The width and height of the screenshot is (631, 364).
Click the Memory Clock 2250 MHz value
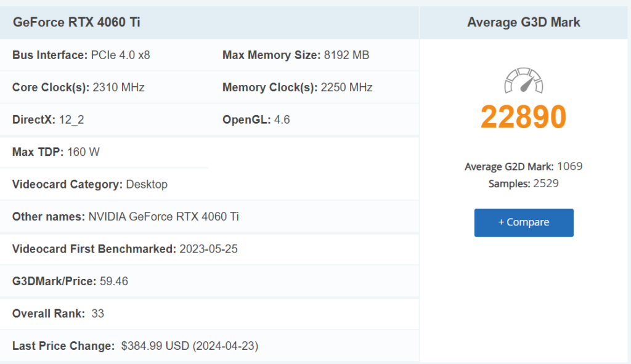[x=346, y=87]
